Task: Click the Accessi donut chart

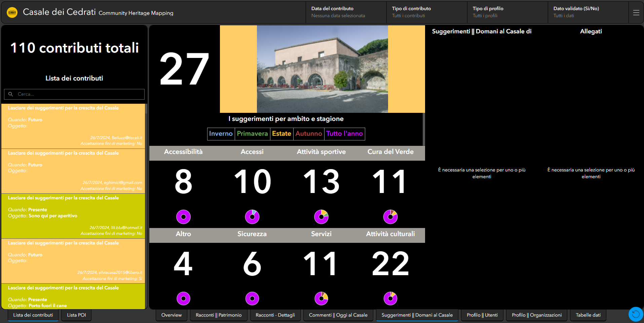Action: tap(252, 217)
